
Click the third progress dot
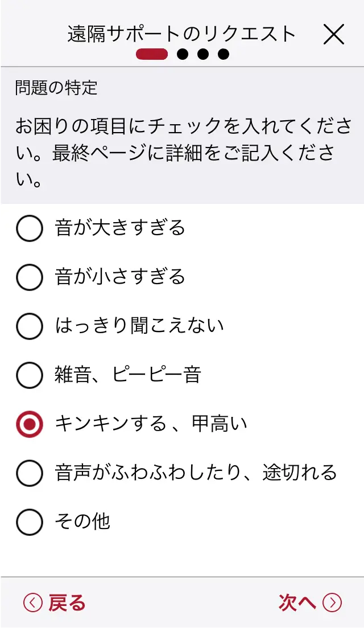[203, 55]
